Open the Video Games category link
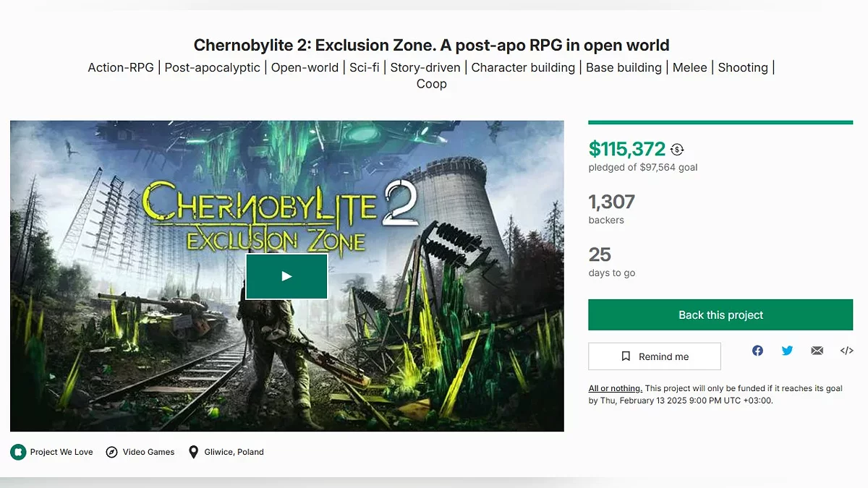The width and height of the screenshot is (868, 488). (x=148, y=452)
